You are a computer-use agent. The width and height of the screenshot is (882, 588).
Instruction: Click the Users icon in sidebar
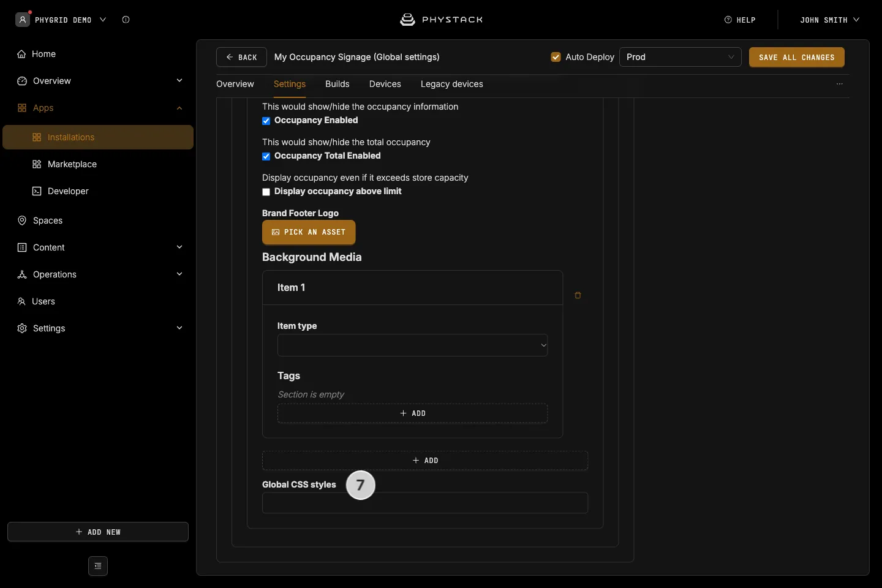click(x=21, y=301)
